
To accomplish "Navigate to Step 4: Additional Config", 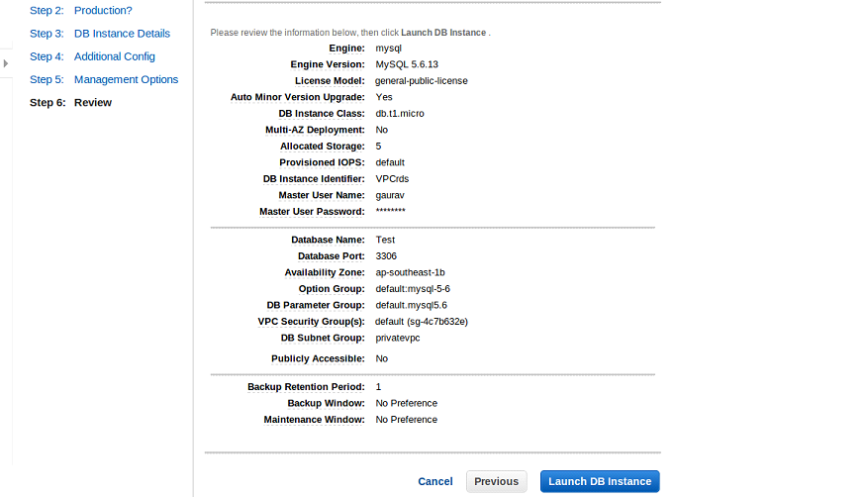I will pyautogui.click(x=92, y=56).
